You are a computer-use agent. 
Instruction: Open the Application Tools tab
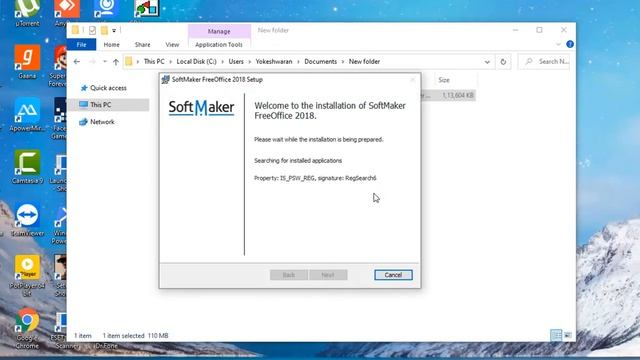(219, 44)
